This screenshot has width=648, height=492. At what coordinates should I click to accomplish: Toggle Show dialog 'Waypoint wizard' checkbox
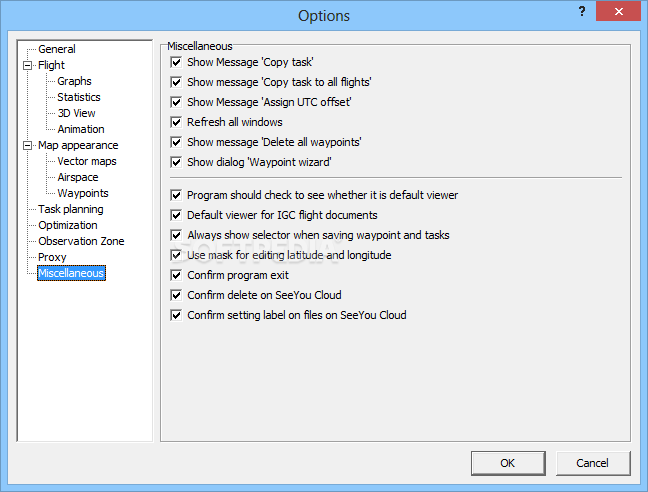pos(176,162)
